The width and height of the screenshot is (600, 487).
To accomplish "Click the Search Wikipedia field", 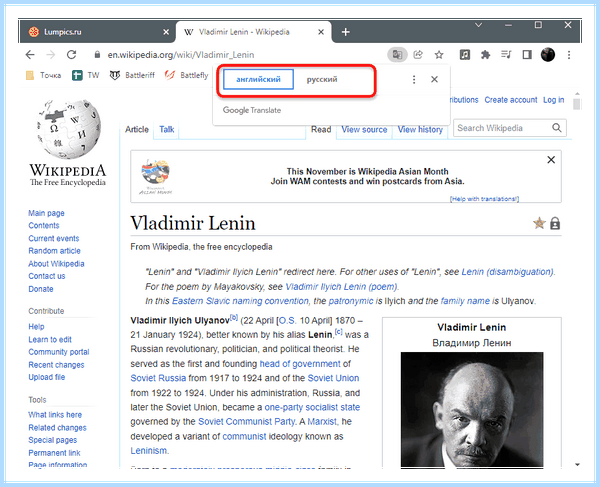I will [x=502, y=128].
